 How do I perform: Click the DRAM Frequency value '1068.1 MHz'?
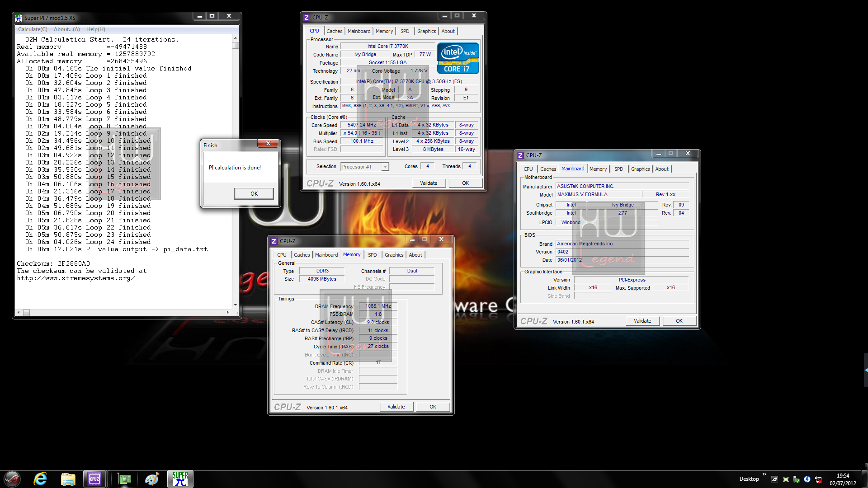tap(378, 306)
